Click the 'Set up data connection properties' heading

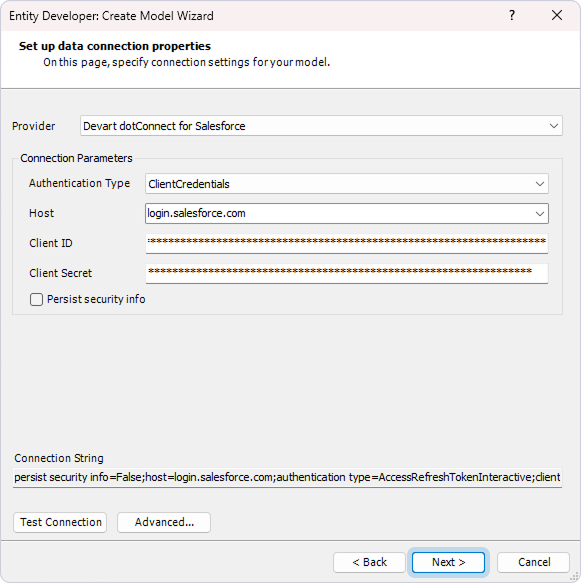pyautogui.click(x=115, y=46)
